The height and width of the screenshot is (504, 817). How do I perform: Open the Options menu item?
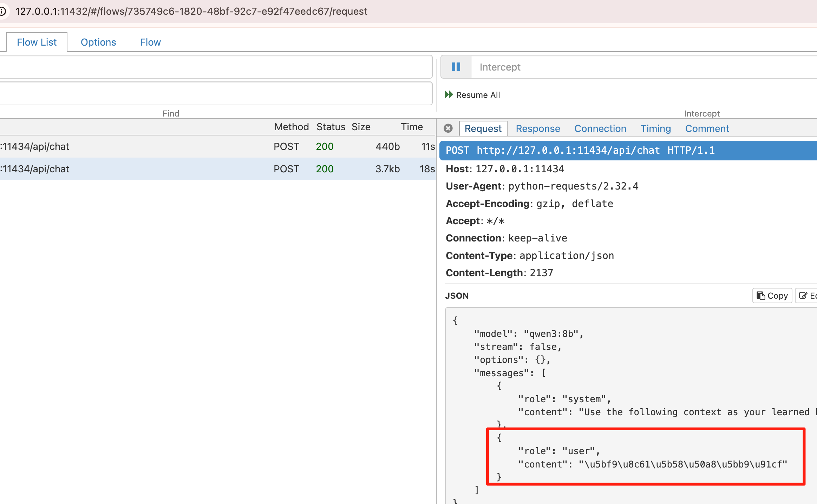(98, 42)
